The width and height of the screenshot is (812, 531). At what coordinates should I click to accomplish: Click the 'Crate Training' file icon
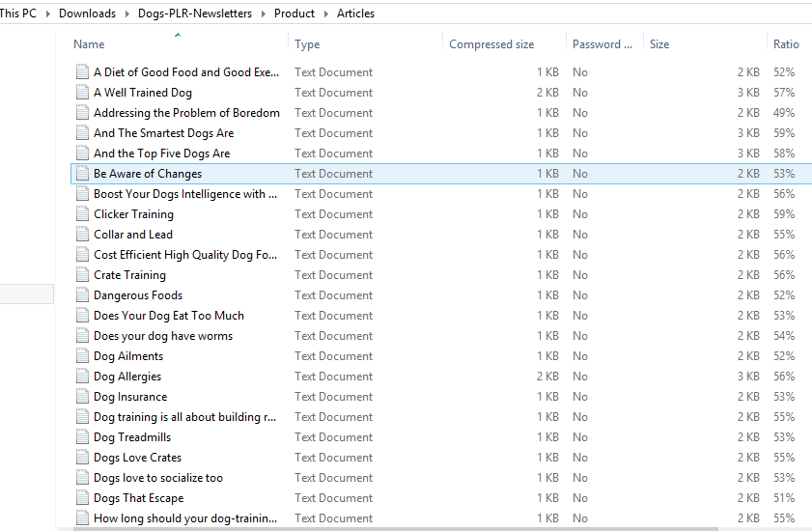pyautogui.click(x=82, y=275)
